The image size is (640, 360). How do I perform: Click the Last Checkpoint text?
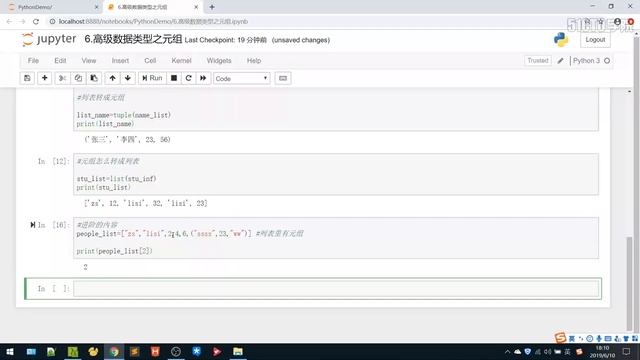[x=225, y=40]
